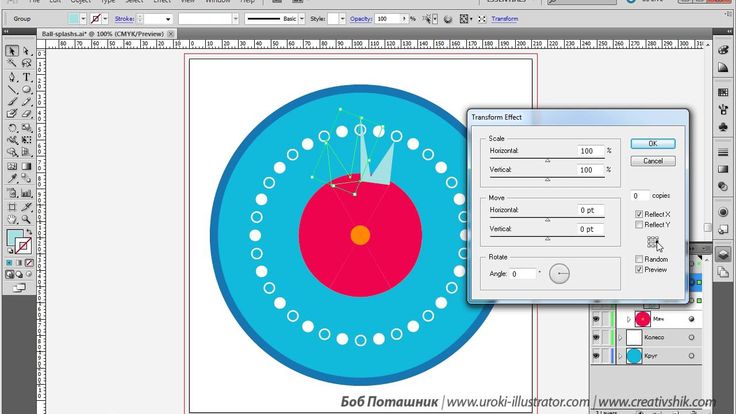Select the Lasso tool

pos(26,63)
